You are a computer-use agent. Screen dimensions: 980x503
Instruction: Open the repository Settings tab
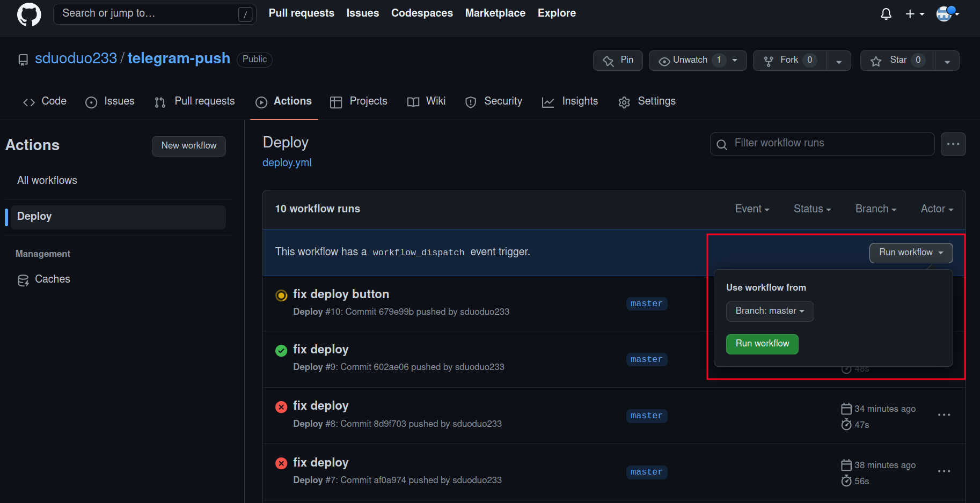click(x=647, y=101)
